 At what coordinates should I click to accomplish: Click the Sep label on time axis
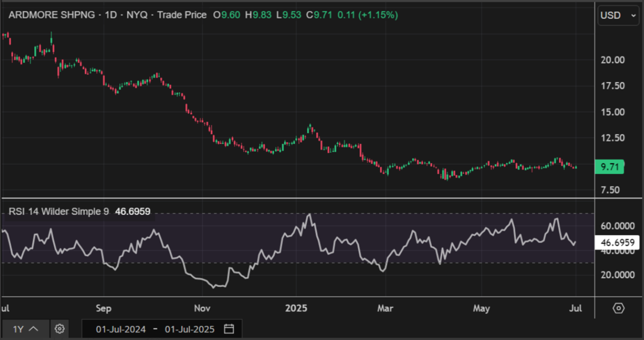(x=104, y=308)
